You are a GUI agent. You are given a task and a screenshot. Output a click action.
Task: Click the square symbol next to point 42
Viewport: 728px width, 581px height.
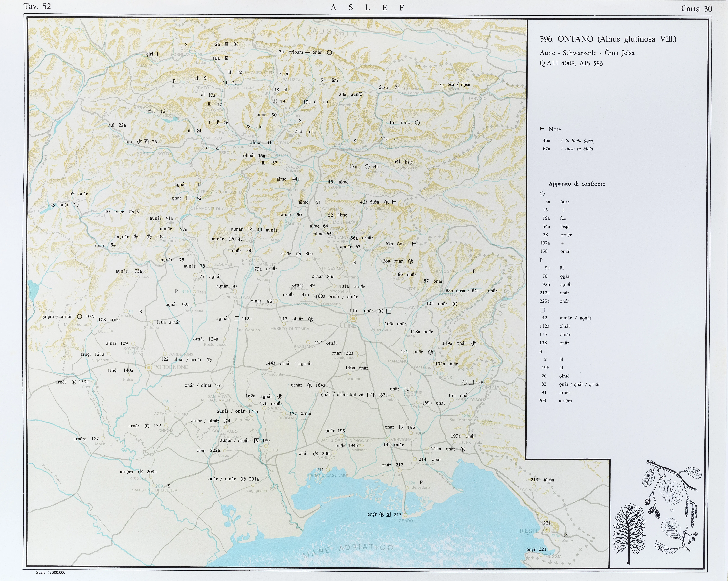189,198
